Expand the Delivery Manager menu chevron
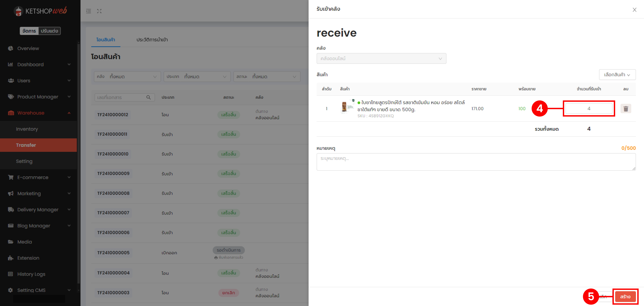This screenshot has width=644, height=306. click(x=69, y=210)
